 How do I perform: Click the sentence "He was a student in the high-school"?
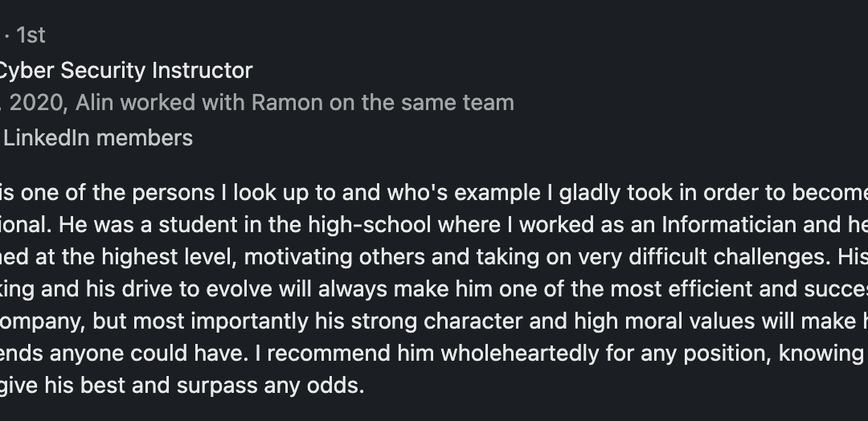point(245,225)
